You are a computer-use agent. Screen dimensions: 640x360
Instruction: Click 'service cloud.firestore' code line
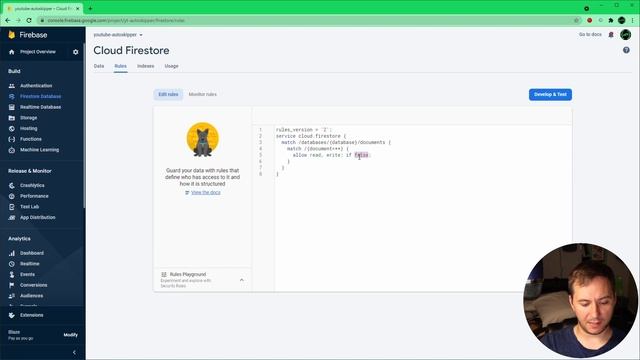[x=311, y=136]
